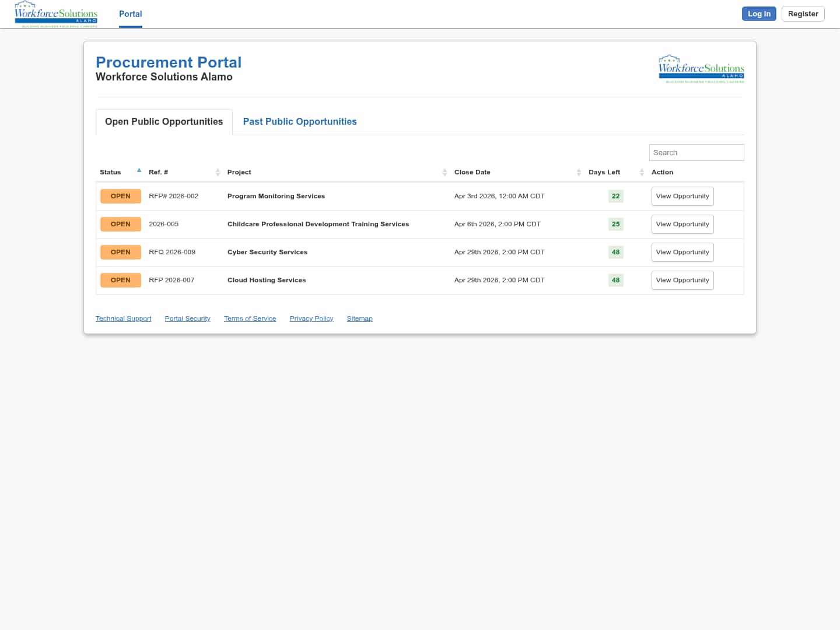Select the Open Public Opportunities tab
The image size is (840, 630).
pyautogui.click(x=164, y=121)
